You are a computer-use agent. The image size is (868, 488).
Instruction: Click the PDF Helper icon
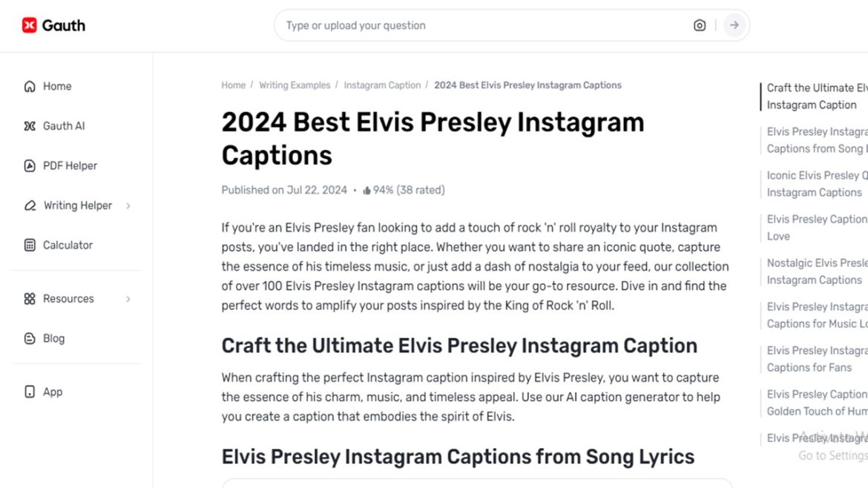point(30,165)
